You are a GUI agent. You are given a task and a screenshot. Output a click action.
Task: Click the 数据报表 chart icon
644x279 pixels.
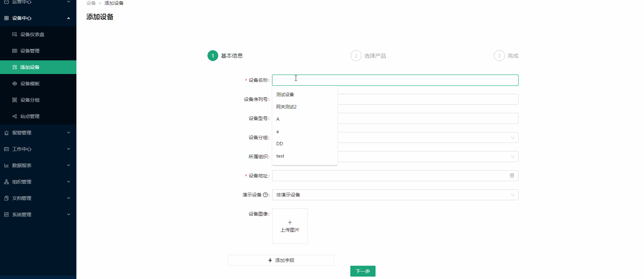pyautogui.click(x=6, y=165)
